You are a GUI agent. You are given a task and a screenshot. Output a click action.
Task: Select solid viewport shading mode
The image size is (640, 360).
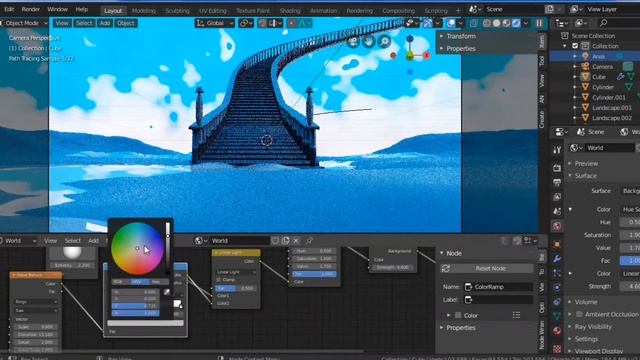pyautogui.click(x=496, y=23)
